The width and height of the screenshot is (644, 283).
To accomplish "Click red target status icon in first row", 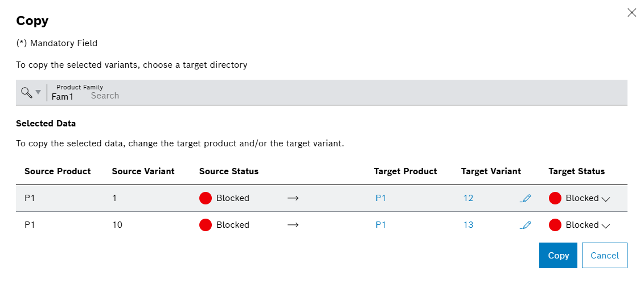I will 555,198.
